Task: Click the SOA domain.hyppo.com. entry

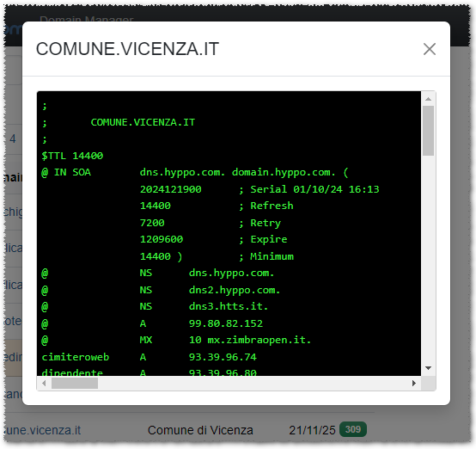Action: click(284, 172)
